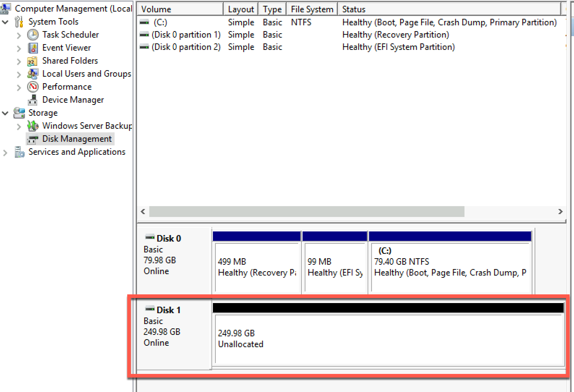Click the disk icon next to Disk 1 label

pyautogui.click(x=150, y=309)
